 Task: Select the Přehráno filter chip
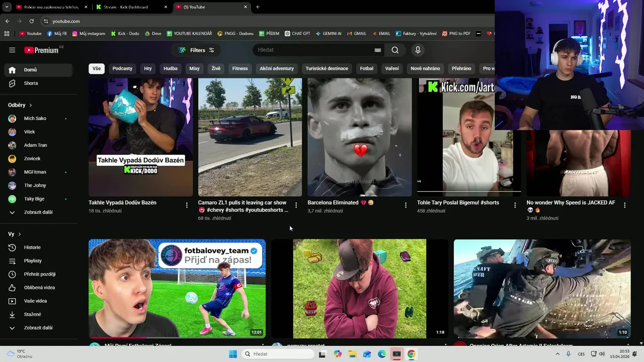[x=461, y=68]
